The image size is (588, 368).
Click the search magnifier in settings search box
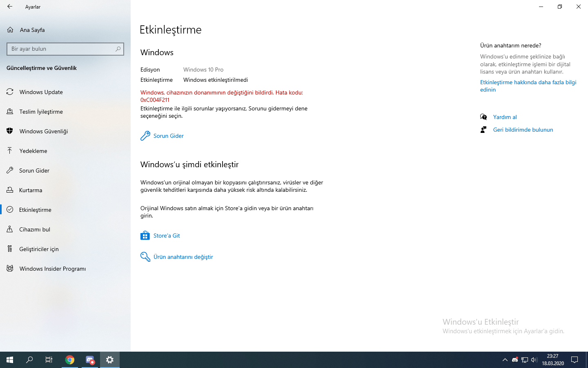click(118, 49)
